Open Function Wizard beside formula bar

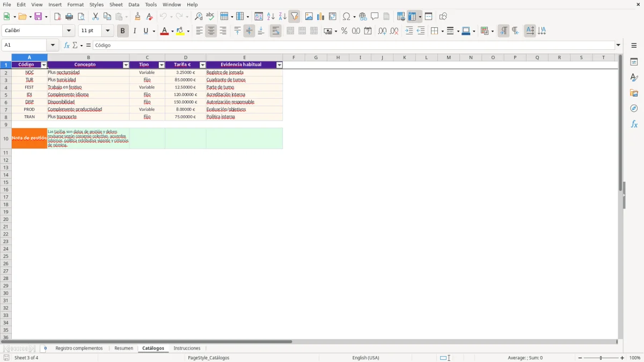pyautogui.click(x=67, y=45)
